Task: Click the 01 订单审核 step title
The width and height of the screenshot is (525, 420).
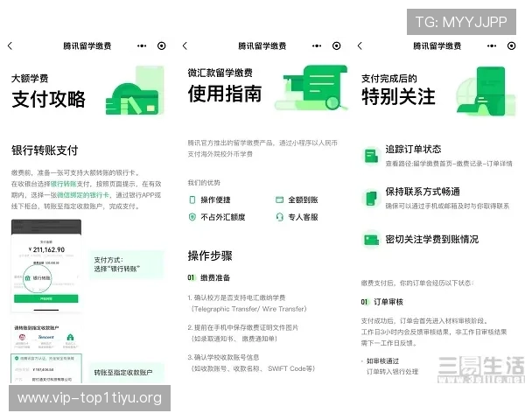Action: (x=382, y=302)
